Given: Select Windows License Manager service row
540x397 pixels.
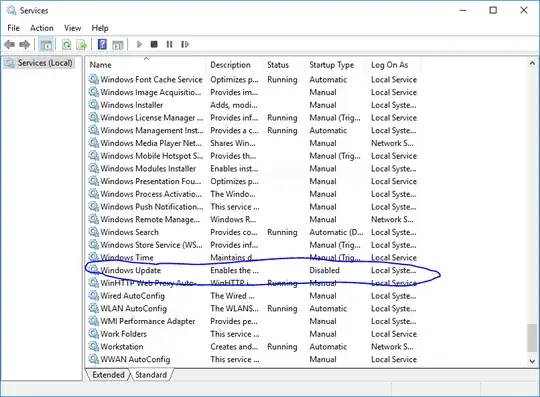Looking at the screenshot, I should point(253,117).
